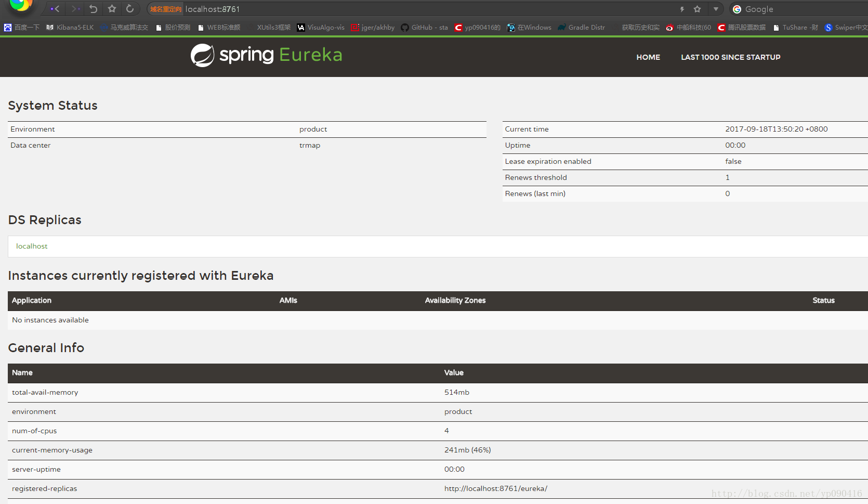Image resolution: width=868 pixels, height=504 pixels.
Task: Click the 'General Info' heading
Action: (46, 348)
